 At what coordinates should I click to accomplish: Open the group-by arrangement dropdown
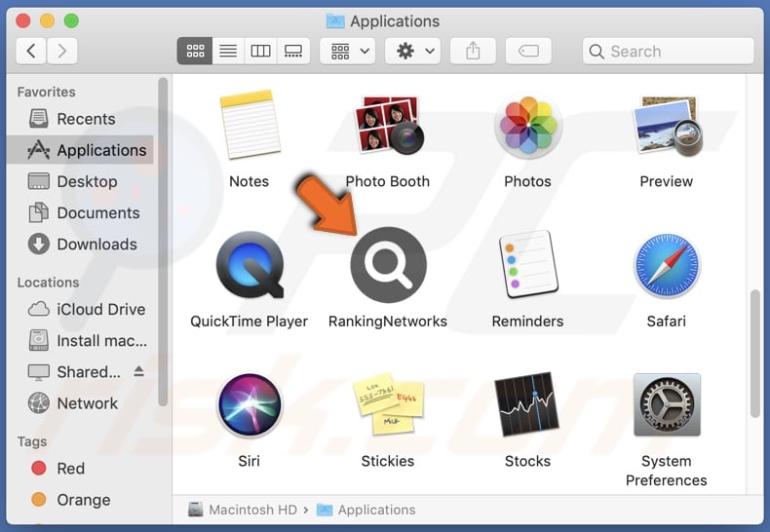click(348, 51)
